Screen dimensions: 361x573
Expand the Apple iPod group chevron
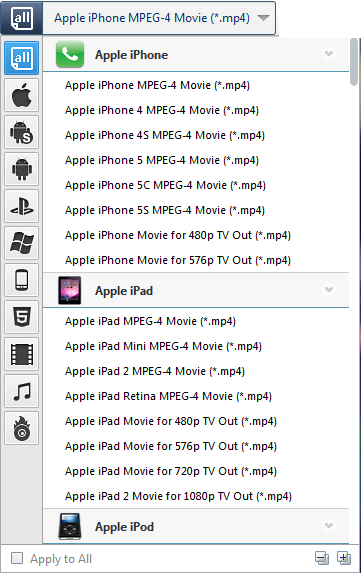point(329,525)
